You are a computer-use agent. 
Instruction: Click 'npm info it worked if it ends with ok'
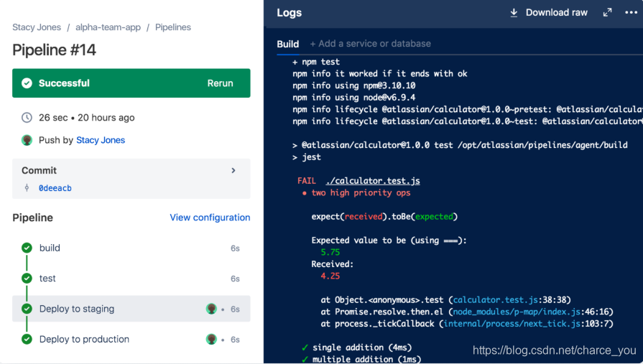click(x=380, y=74)
